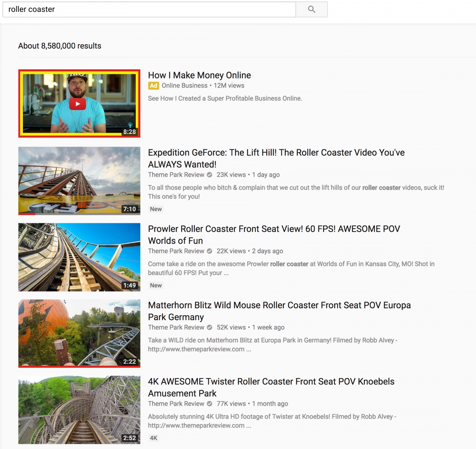Click Theme Park Review channel under Twister video
Viewport: 476px width, 449px height.
[x=176, y=404]
